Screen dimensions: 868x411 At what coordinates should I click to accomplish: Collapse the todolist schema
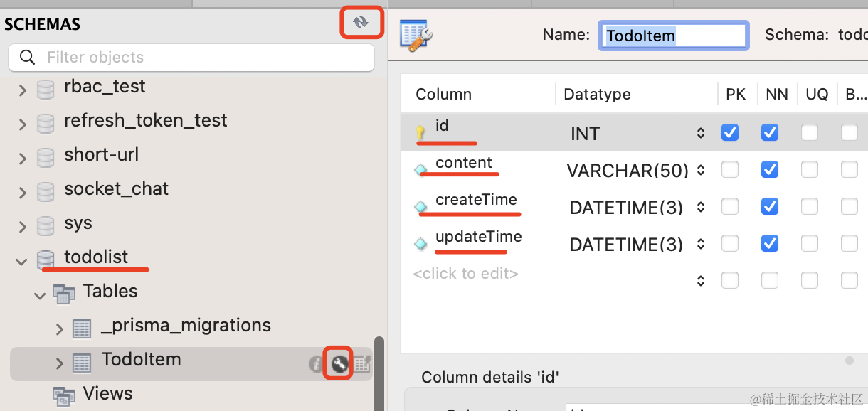(x=22, y=261)
